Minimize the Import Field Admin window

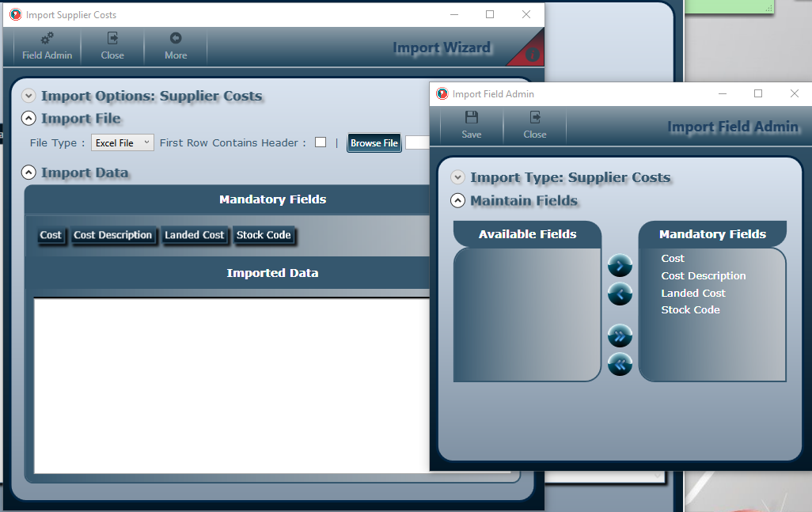point(723,93)
